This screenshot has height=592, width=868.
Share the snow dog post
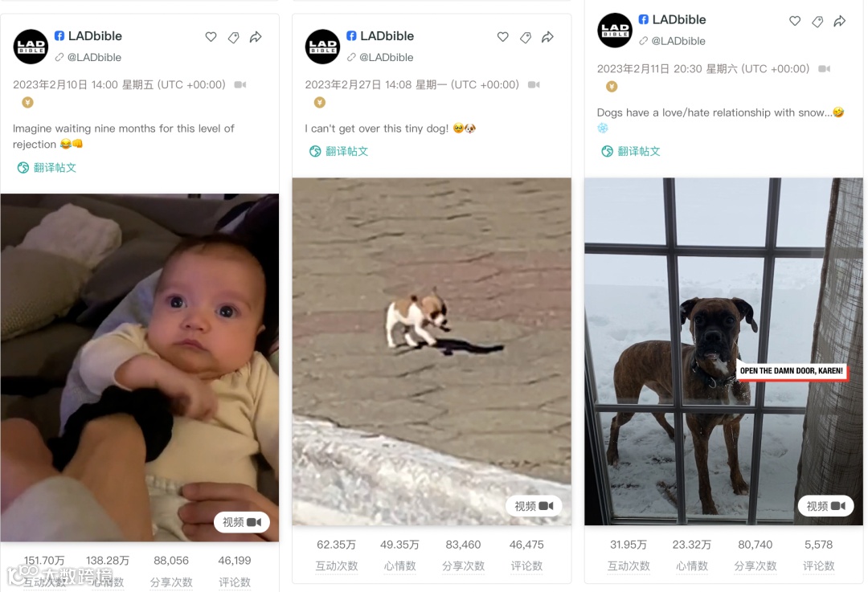(840, 21)
